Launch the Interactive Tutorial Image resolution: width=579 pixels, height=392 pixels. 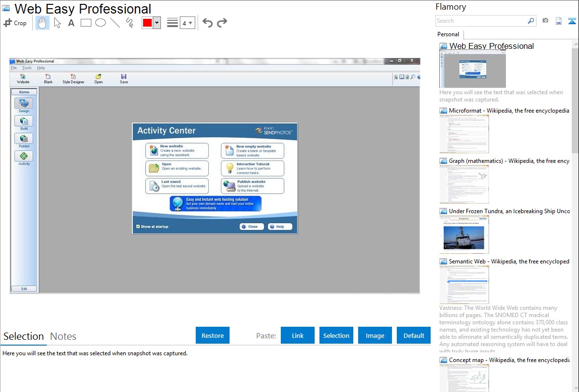coord(253,168)
